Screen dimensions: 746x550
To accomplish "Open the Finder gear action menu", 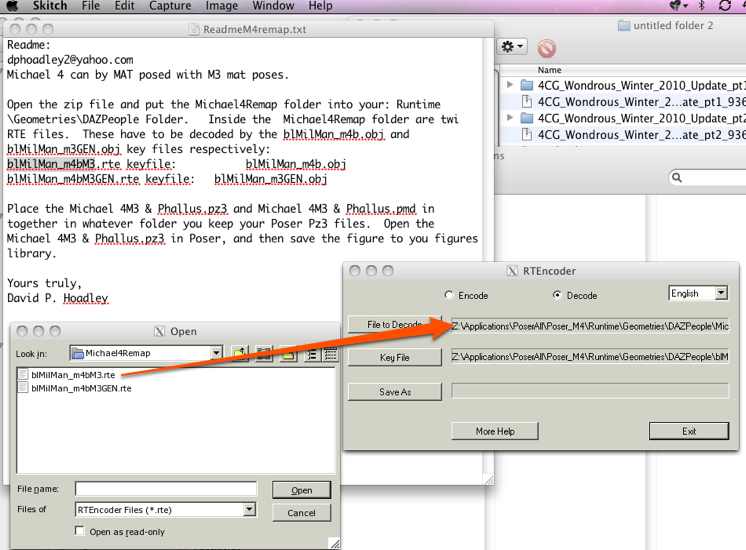I will tap(512, 46).
